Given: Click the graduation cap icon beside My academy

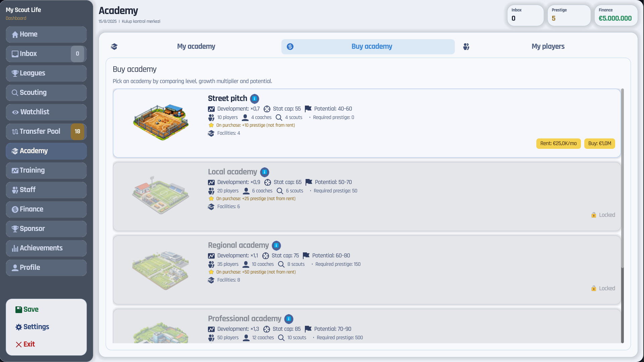Looking at the screenshot, I should [114, 47].
